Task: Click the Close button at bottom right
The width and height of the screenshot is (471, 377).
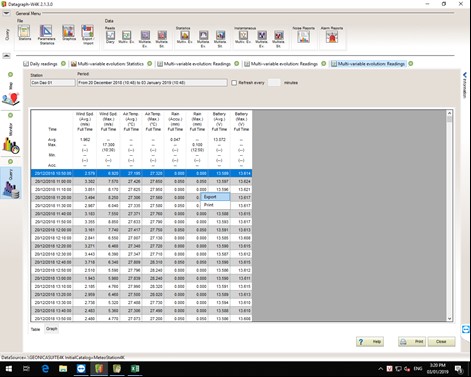Action: [441, 342]
